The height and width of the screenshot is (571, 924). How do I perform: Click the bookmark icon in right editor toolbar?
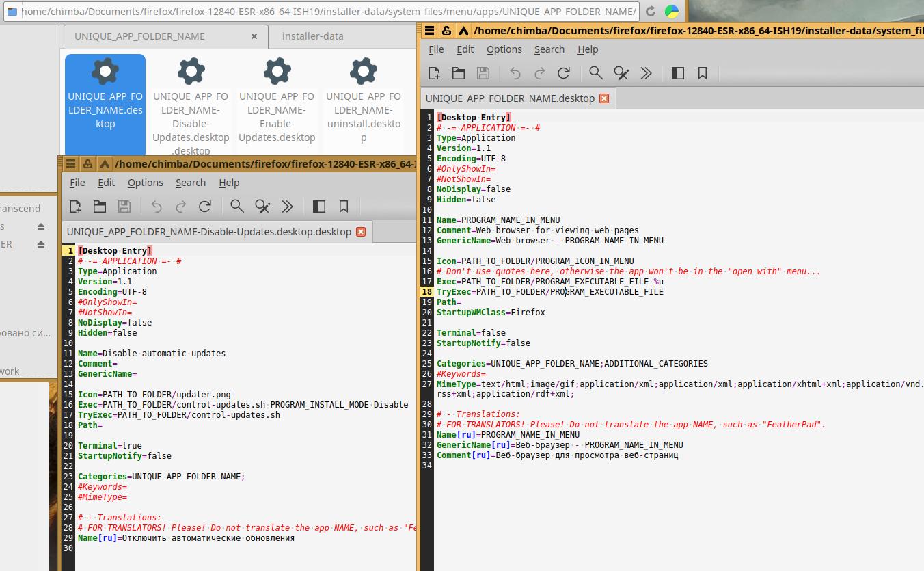(703, 73)
